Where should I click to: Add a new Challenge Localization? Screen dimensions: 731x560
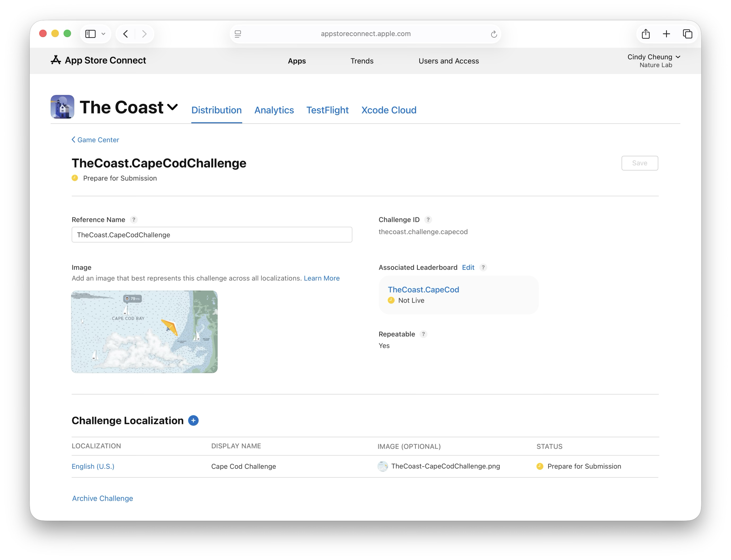(193, 420)
